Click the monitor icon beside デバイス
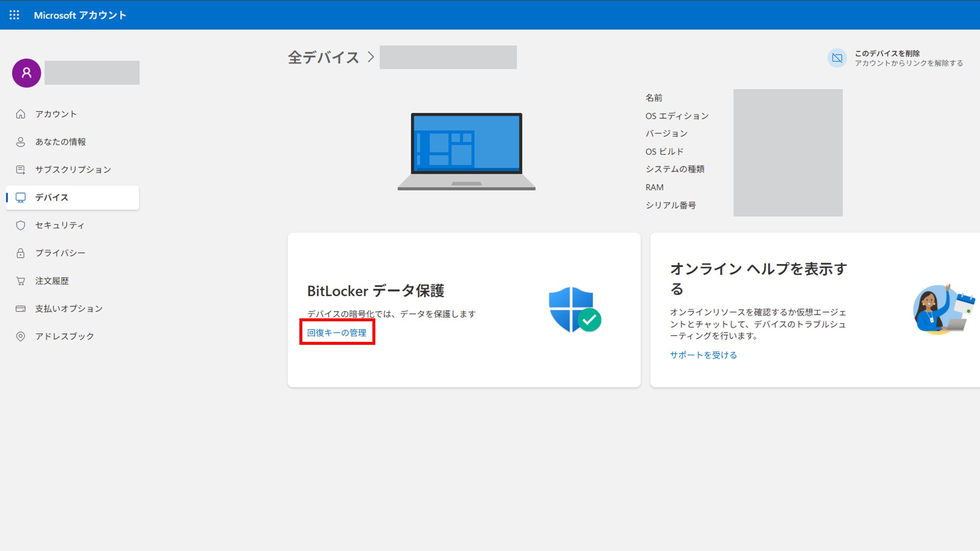This screenshot has width=980, height=551. (21, 197)
